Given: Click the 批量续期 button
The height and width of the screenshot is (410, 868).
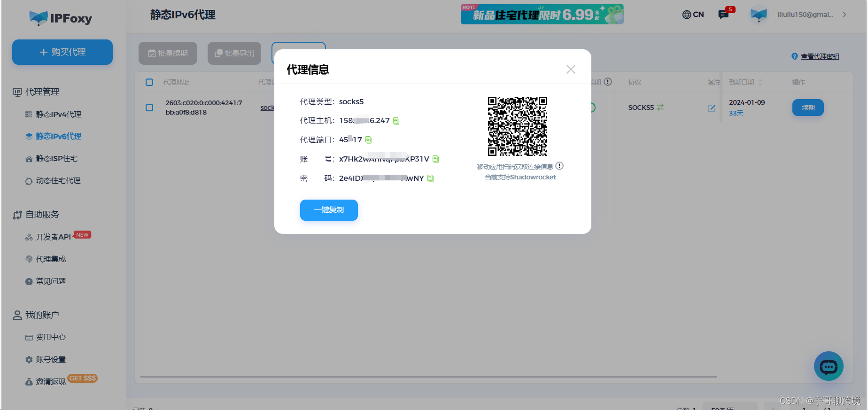Looking at the screenshot, I should coord(168,54).
